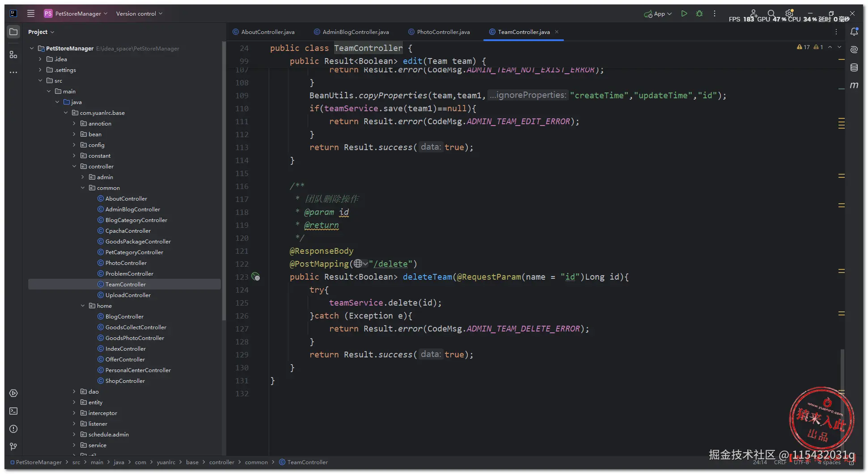Open more actions menu beside debug

[x=715, y=13]
